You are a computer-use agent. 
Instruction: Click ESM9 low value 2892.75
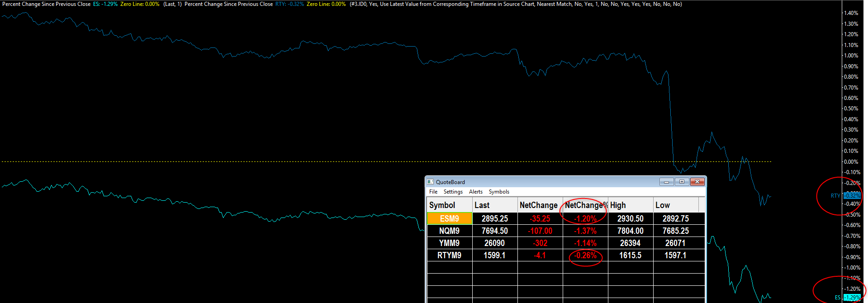pos(676,218)
